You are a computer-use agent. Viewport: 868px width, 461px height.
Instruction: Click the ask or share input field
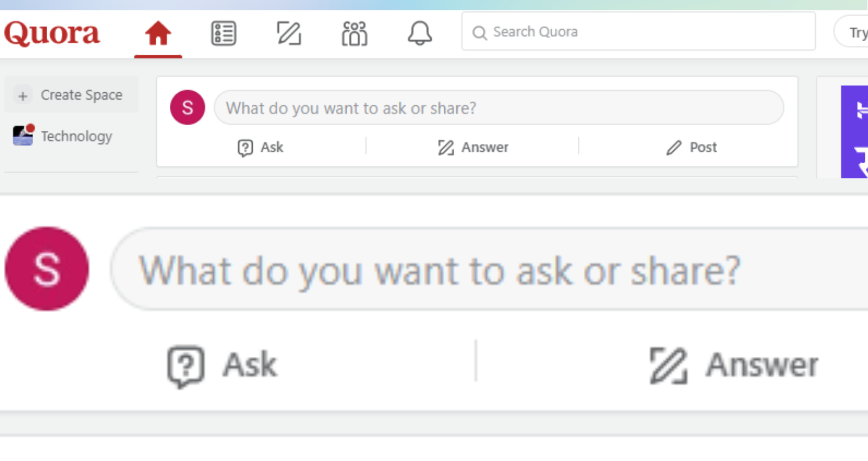tap(499, 107)
